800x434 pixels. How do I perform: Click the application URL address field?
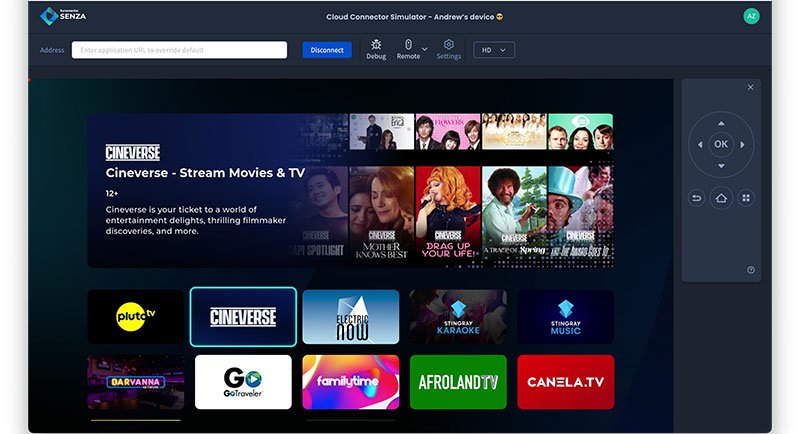(x=179, y=50)
